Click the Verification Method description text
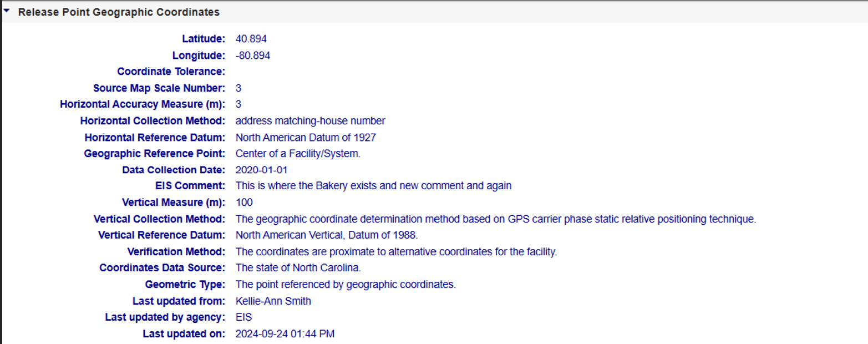This screenshot has width=868, height=344. point(397,251)
